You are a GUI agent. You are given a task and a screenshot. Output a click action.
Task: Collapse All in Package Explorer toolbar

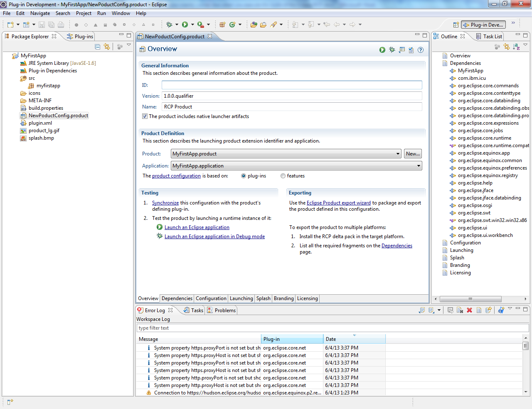pyautogui.click(x=97, y=47)
